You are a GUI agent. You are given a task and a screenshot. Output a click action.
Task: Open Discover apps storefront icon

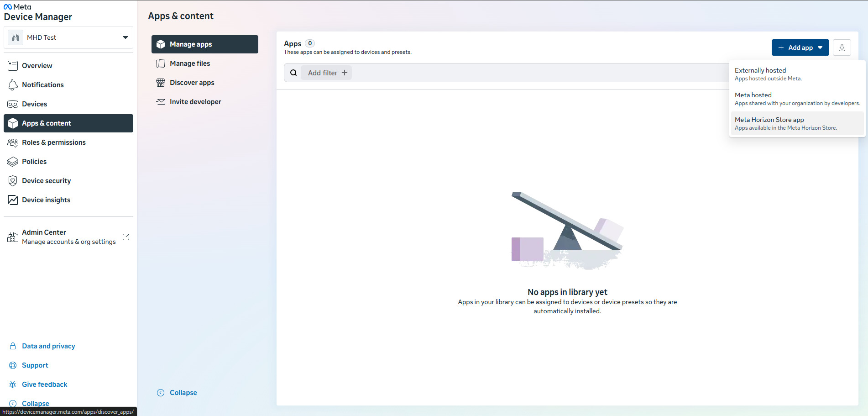[x=161, y=83]
